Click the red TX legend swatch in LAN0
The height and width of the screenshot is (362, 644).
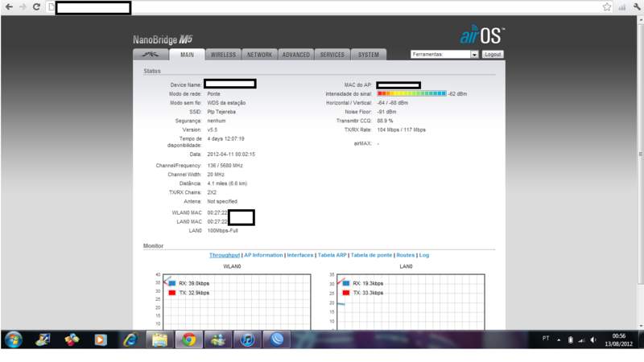[346, 293]
